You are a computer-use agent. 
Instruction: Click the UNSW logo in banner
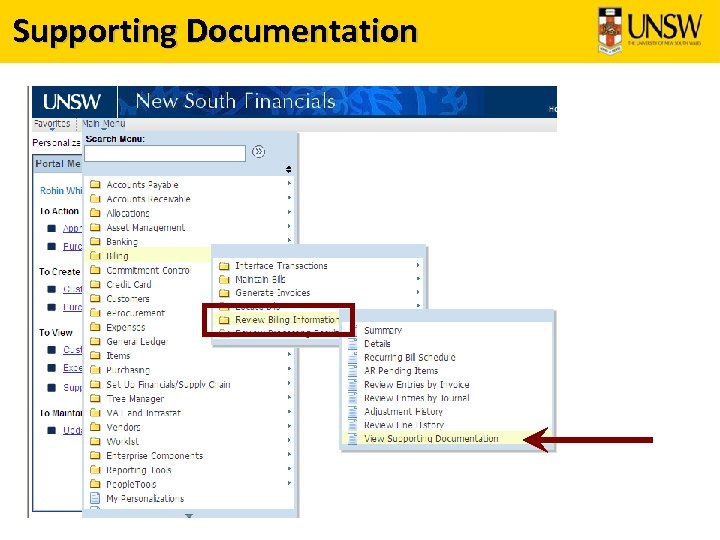tap(72, 101)
